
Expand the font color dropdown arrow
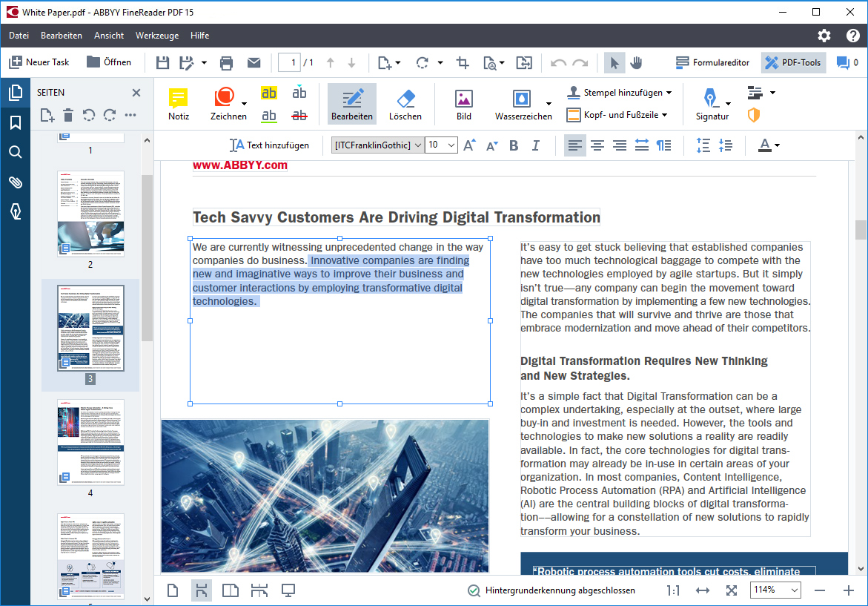coord(778,145)
